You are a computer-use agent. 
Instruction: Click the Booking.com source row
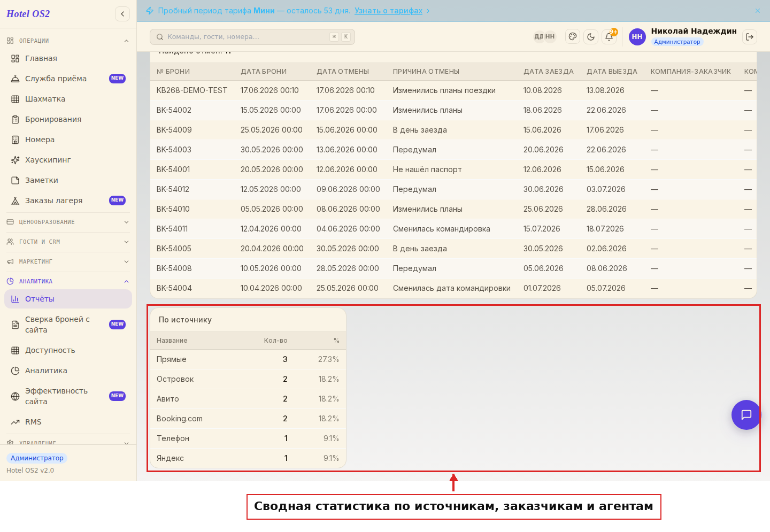coord(248,419)
